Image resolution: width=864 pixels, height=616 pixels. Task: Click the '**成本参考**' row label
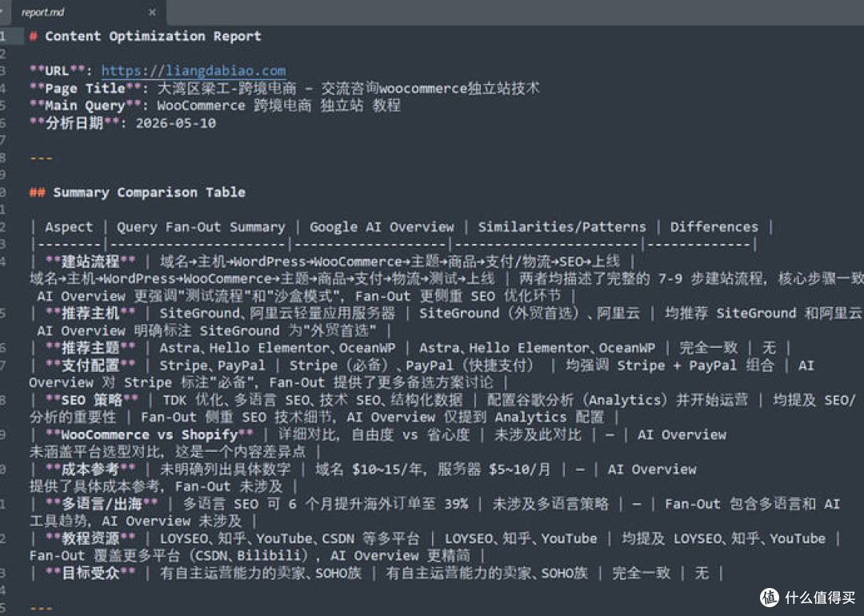coord(90,470)
